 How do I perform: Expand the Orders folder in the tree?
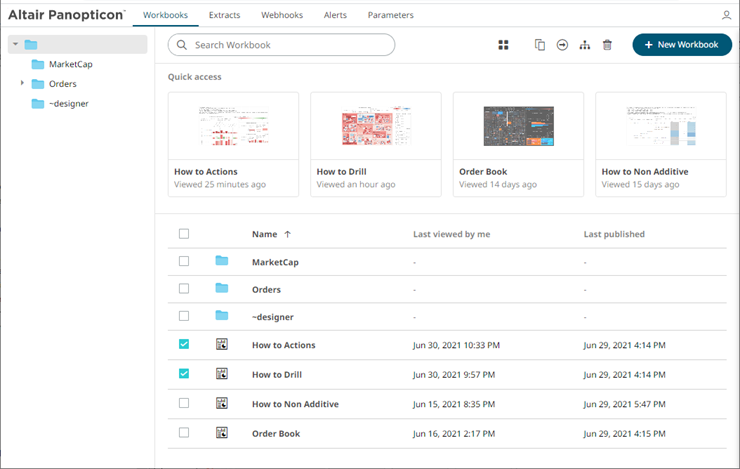(x=22, y=84)
